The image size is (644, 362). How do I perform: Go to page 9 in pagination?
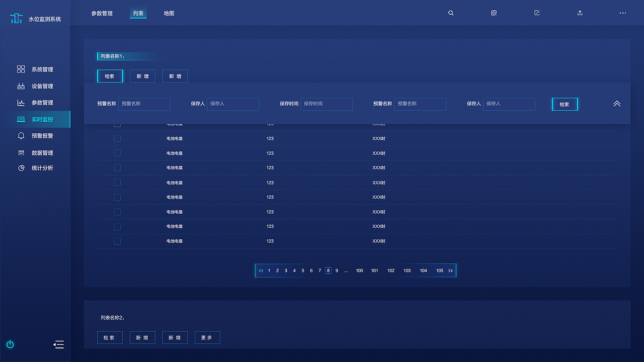pos(337,270)
